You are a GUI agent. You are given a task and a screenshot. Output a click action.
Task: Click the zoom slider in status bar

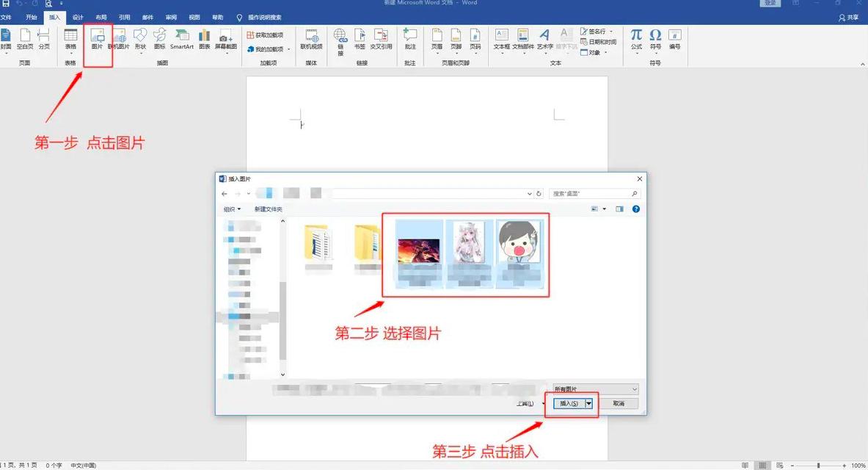pos(818,466)
